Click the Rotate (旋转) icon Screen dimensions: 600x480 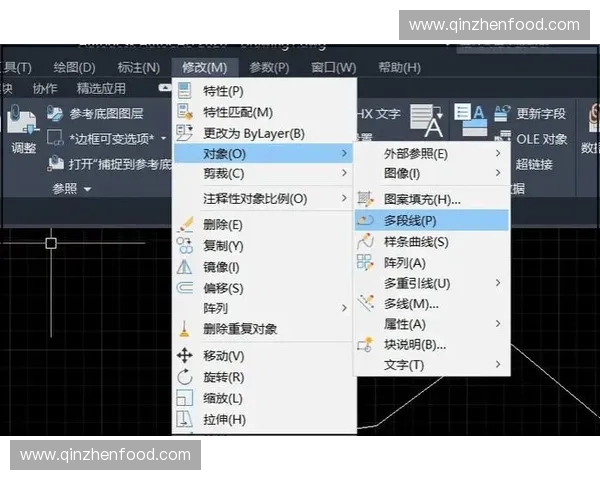coord(185,377)
